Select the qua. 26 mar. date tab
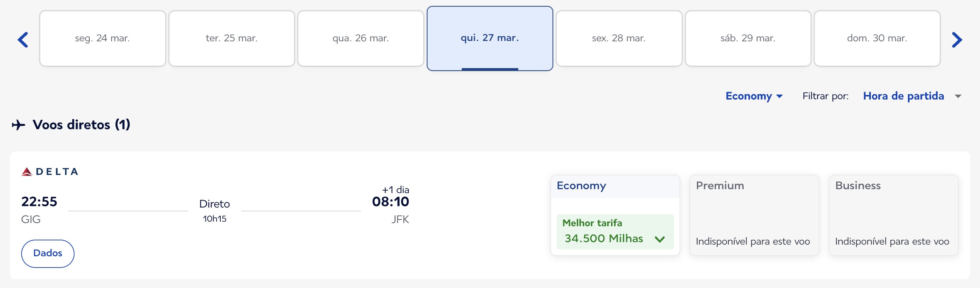Viewport: 980px width, 288px height. [361, 38]
